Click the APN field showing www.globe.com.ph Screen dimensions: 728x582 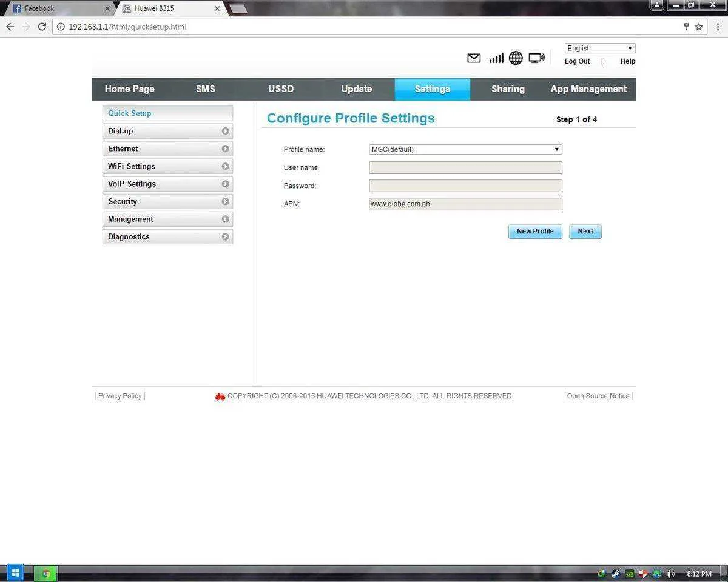tap(465, 204)
